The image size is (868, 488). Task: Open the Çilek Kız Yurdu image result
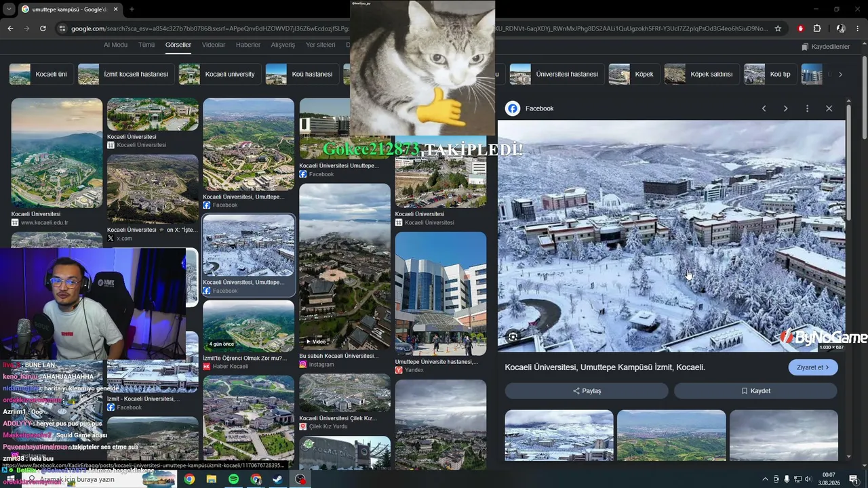(345, 393)
